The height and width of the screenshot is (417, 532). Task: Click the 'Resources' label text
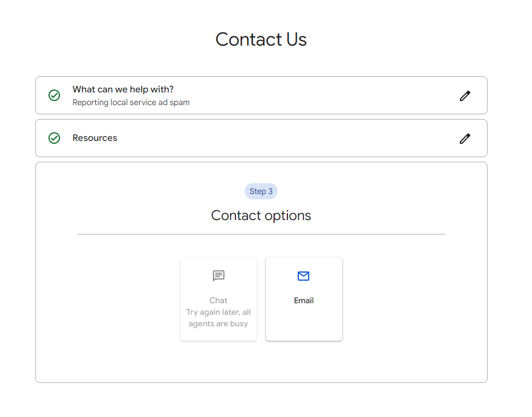(x=95, y=138)
